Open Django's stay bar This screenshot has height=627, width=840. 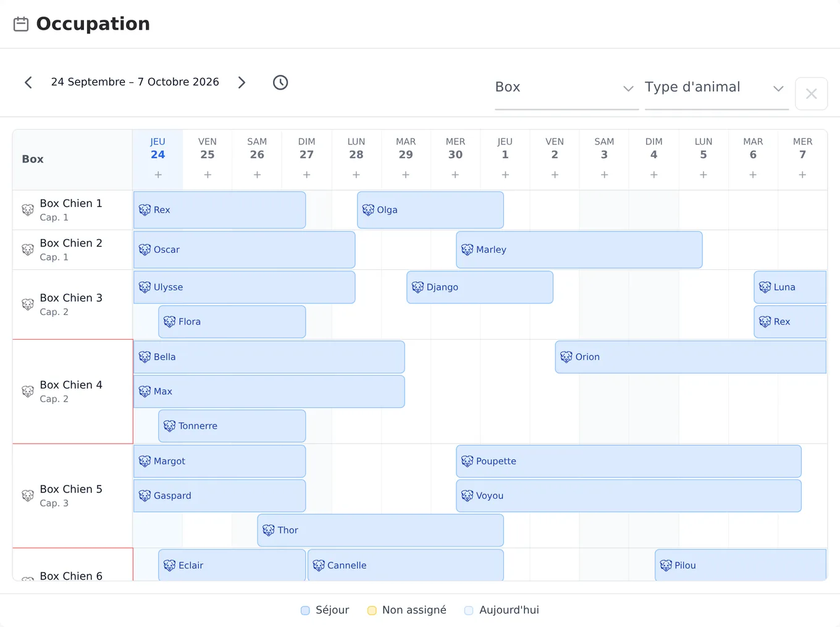point(480,287)
